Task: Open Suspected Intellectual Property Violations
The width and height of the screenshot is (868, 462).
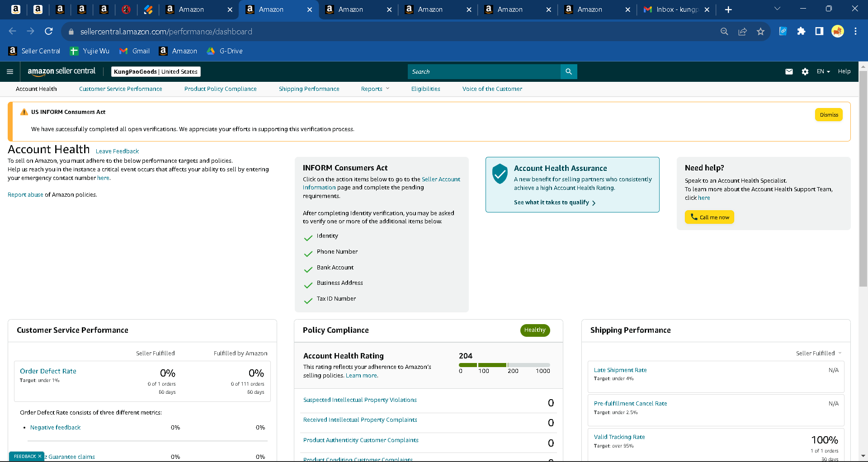Action: (360, 400)
